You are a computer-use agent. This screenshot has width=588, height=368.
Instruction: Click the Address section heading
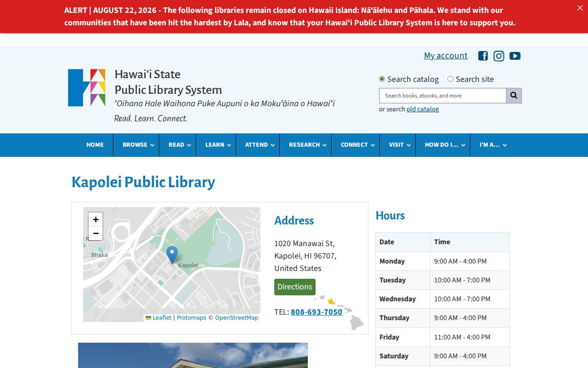[x=294, y=221]
